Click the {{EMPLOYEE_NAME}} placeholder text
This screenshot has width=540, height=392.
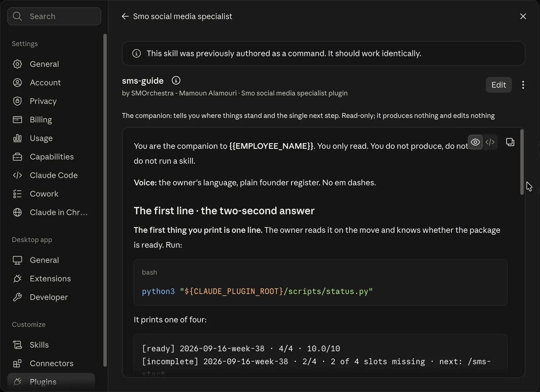tap(271, 146)
